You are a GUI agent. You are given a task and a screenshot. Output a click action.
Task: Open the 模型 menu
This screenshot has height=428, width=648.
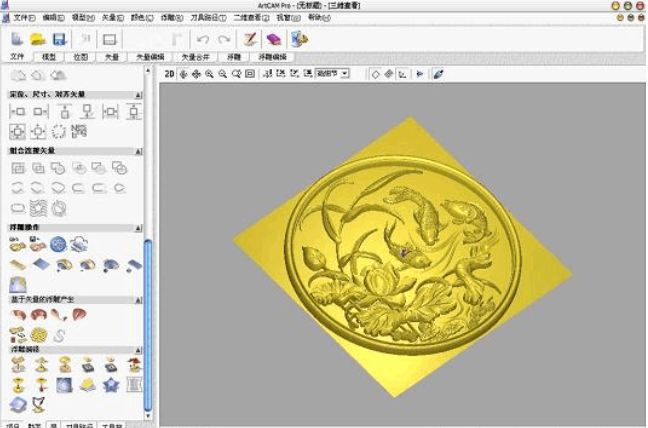click(83, 18)
